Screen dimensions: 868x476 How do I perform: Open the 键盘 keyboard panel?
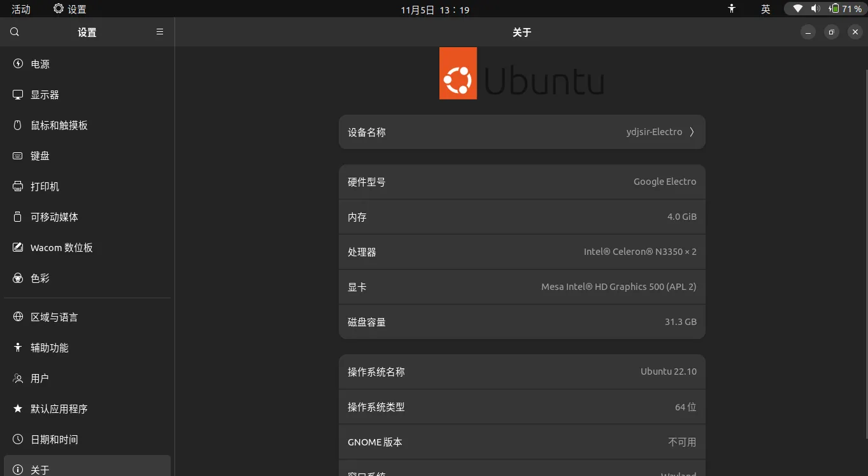[x=40, y=156]
